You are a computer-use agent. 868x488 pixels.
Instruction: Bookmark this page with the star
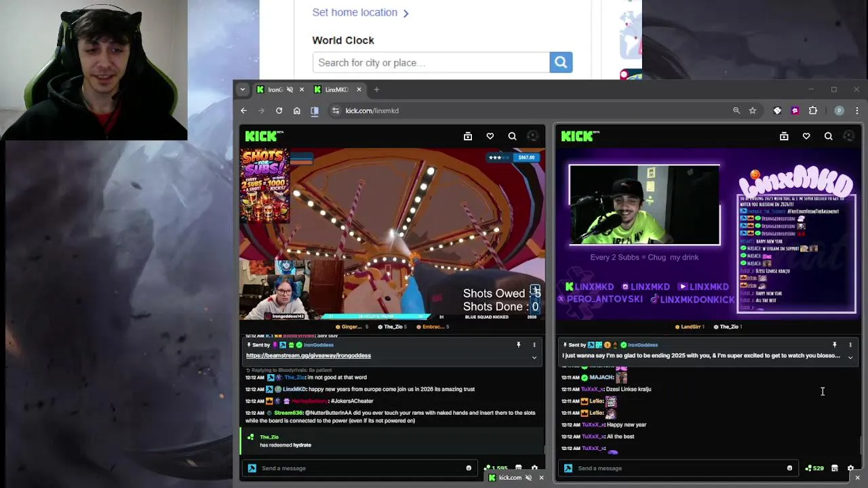(753, 110)
